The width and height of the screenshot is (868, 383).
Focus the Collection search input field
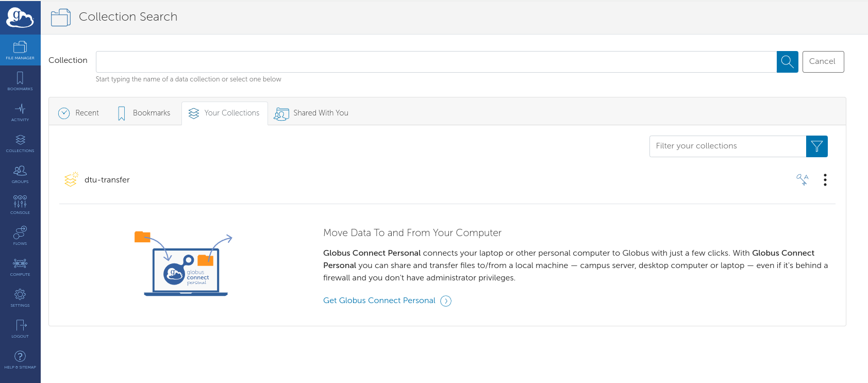[x=436, y=62]
